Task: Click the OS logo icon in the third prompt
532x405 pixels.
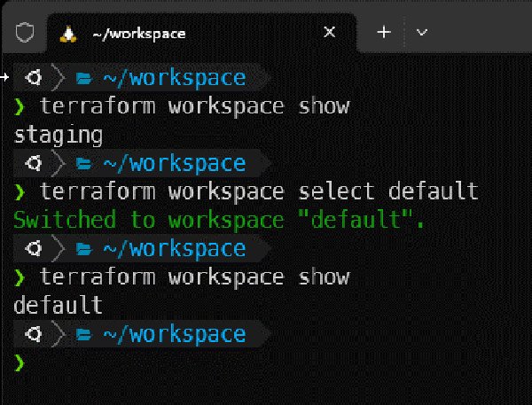Action: pos(35,249)
